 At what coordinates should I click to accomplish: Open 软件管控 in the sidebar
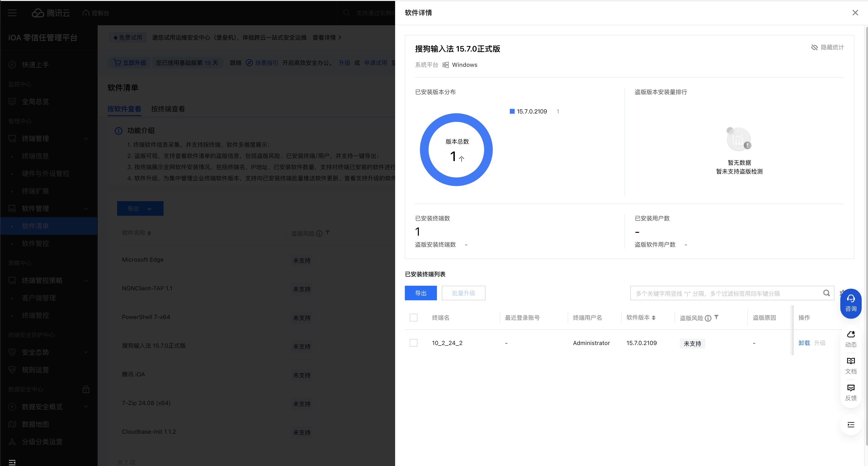coord(35,243)
